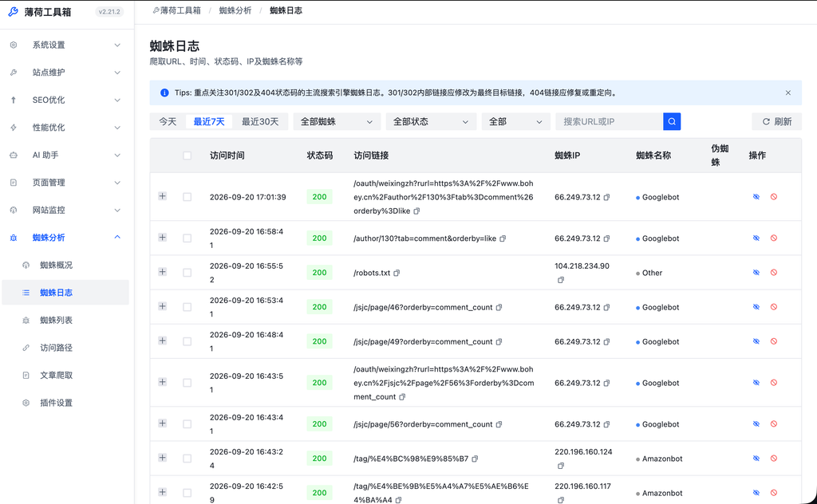This screenshot has height=504, width=817.
Task: Block Amazonbot 220.196.160.124 row
Action: 774,459
